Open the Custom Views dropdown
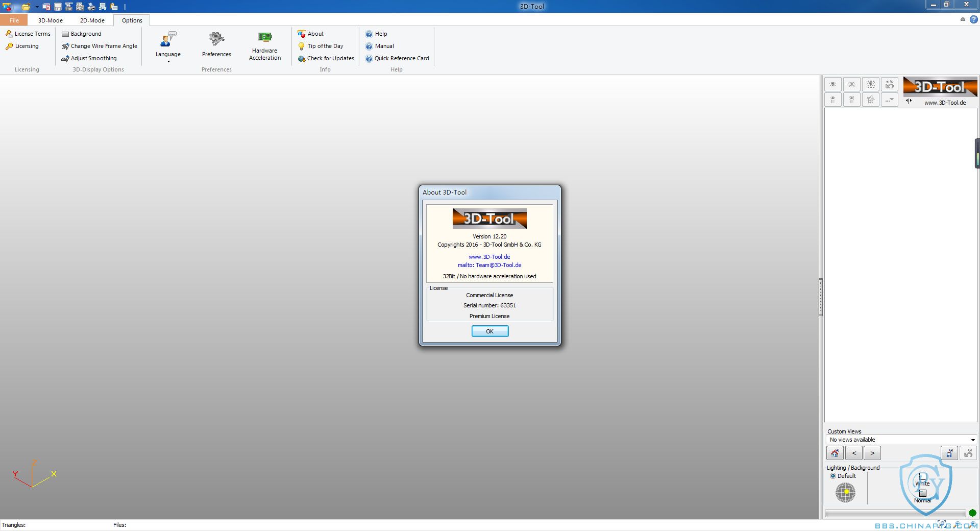 click(x=901, y=440)
